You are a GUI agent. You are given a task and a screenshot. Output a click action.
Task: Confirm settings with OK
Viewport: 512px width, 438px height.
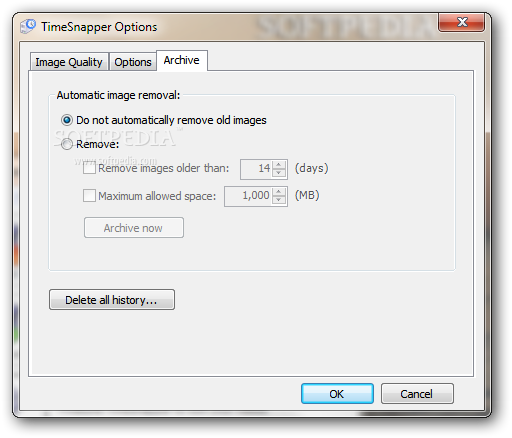337,394
